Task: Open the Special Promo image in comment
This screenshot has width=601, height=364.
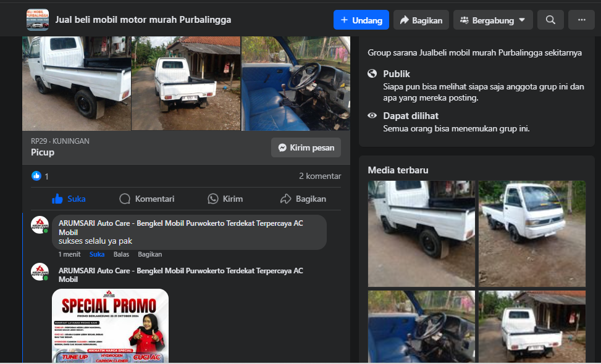Action: click(x=110, y=325)
